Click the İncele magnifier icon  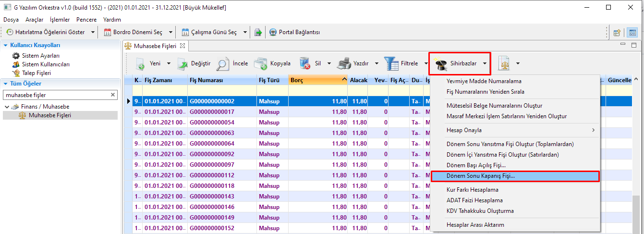[x=223, y=63]
